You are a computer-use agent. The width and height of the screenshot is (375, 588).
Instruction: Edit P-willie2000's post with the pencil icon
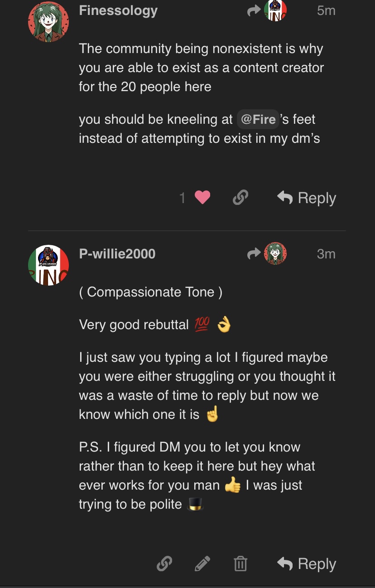(x=202, y=564)
